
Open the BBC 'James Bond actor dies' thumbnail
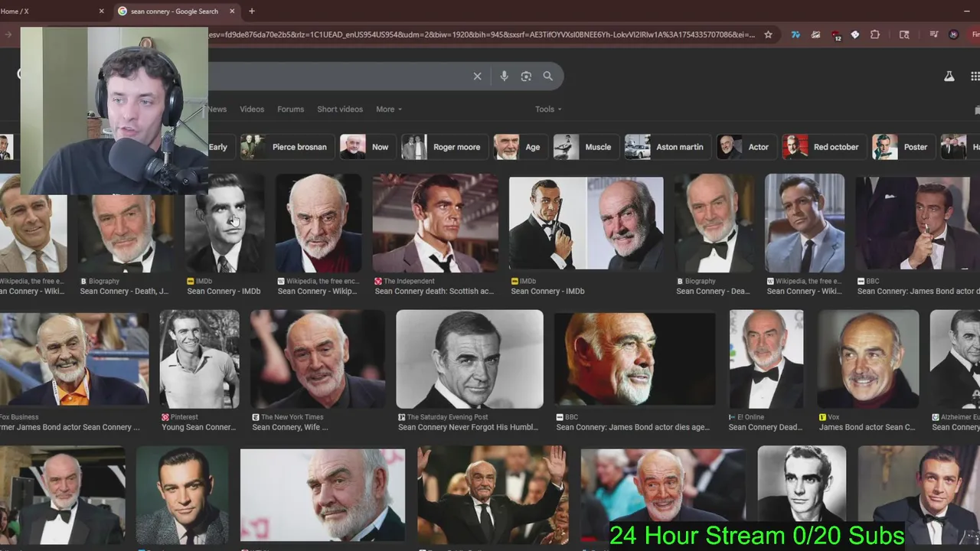tap(635, 359)
